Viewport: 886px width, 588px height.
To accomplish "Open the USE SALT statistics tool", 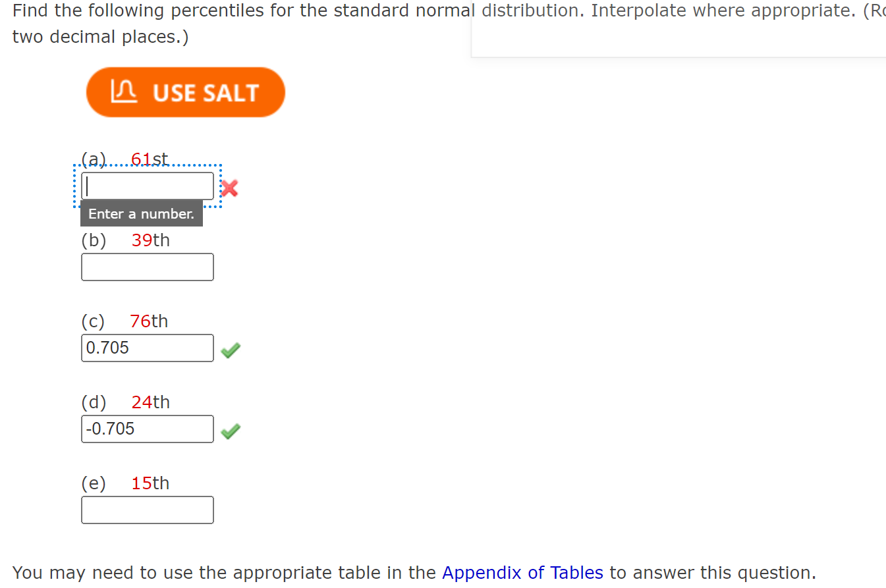I will pos(185,92).
